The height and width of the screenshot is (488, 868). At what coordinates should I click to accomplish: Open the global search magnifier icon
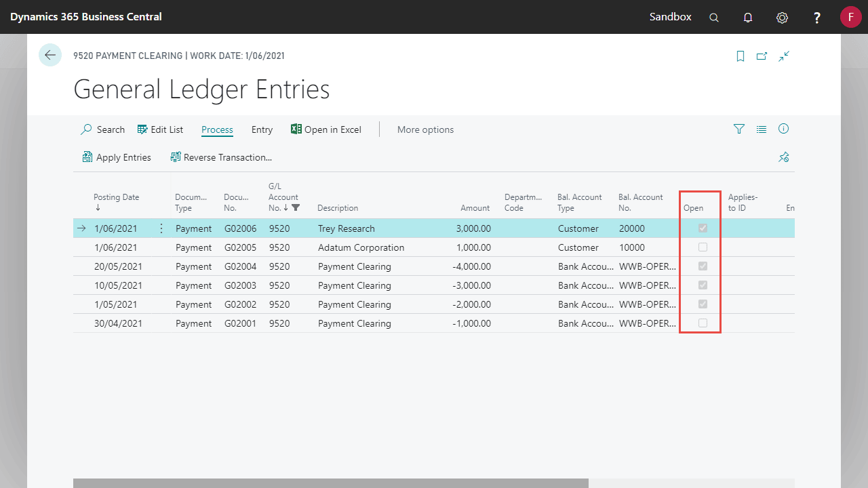point(714,18)
